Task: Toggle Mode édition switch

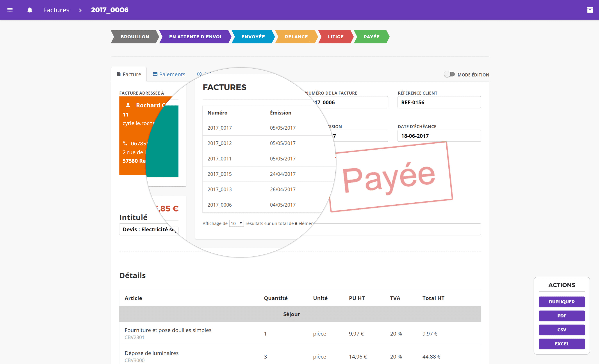Action: (x=449, y=74)
